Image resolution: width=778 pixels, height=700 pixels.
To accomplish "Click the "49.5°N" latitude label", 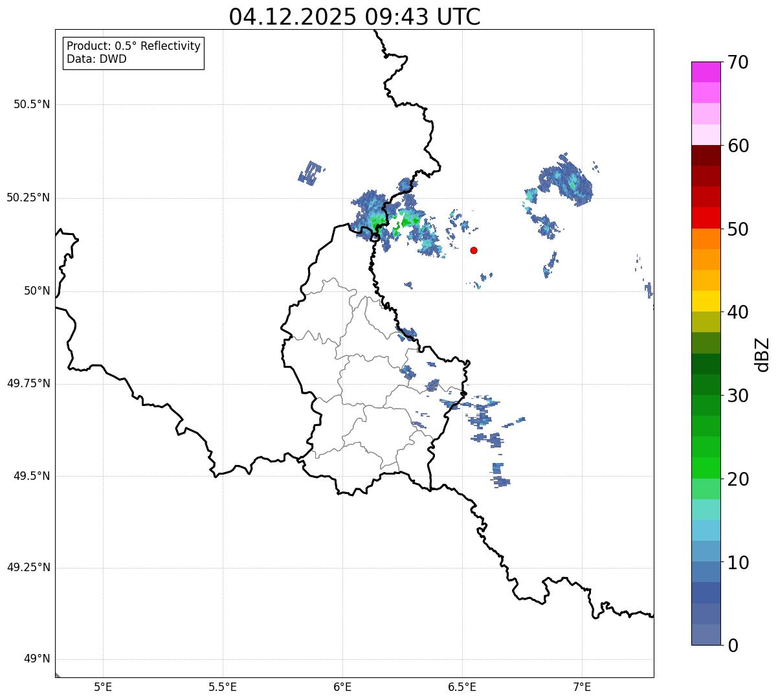I will [x=32, y=476].
